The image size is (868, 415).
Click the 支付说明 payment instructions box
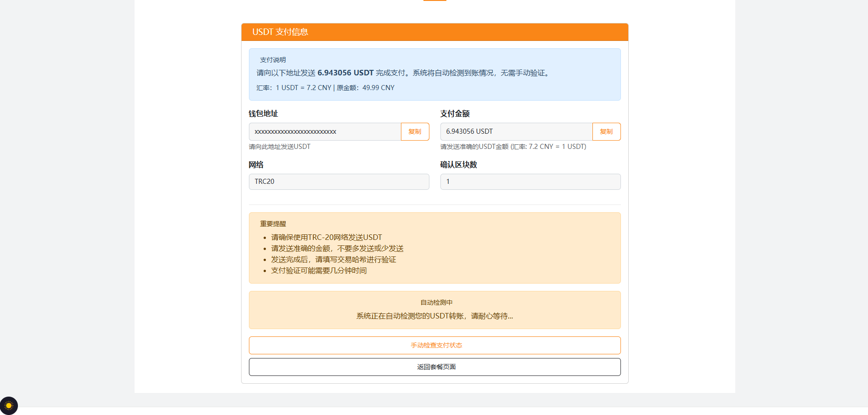(434, 74)
